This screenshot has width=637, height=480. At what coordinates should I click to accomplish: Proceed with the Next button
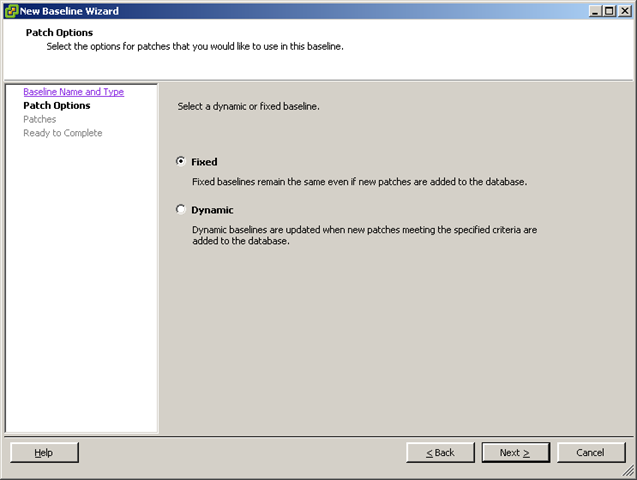(515, 452)
